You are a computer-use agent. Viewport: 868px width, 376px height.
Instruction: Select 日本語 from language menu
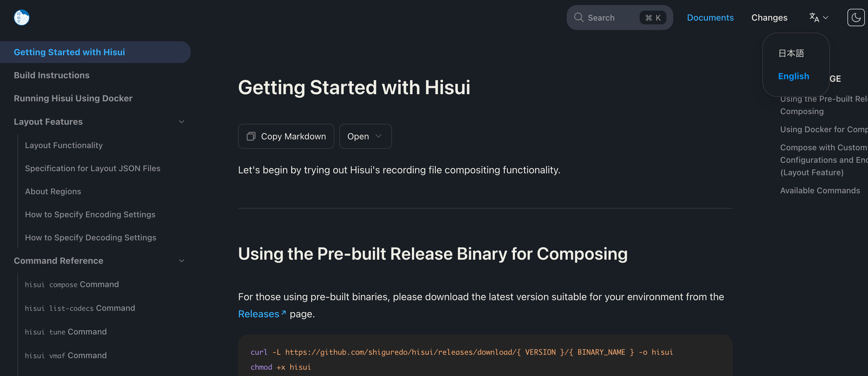[x=791, y=53]
